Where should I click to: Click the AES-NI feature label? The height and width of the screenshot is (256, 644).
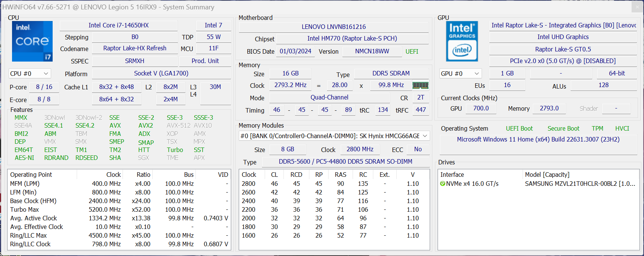[24, 158]
